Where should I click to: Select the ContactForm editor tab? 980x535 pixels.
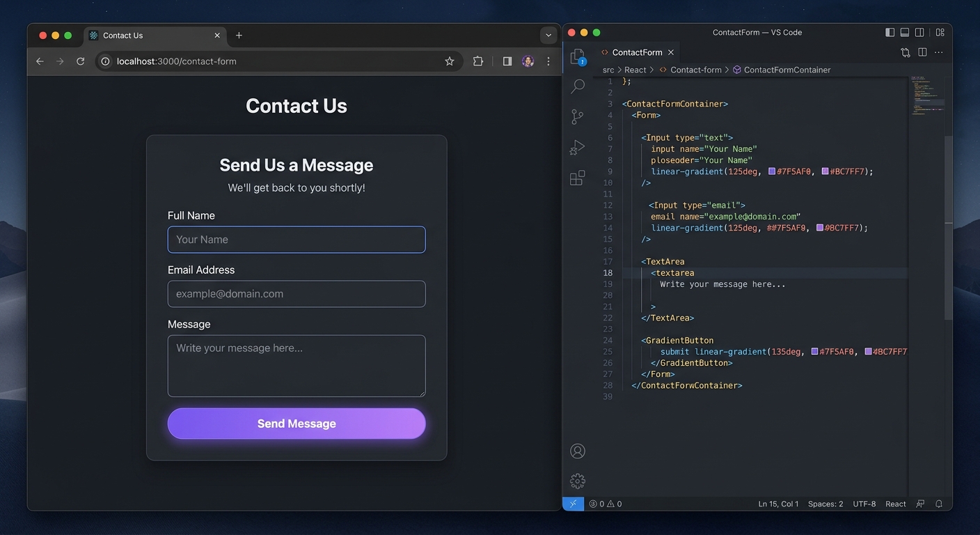[637, 52]
